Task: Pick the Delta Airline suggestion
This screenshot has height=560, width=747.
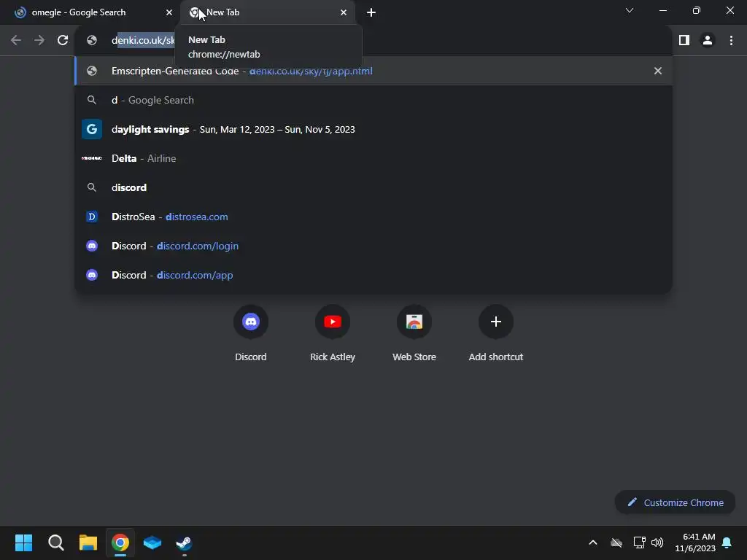Action: (x=373, y=158)
